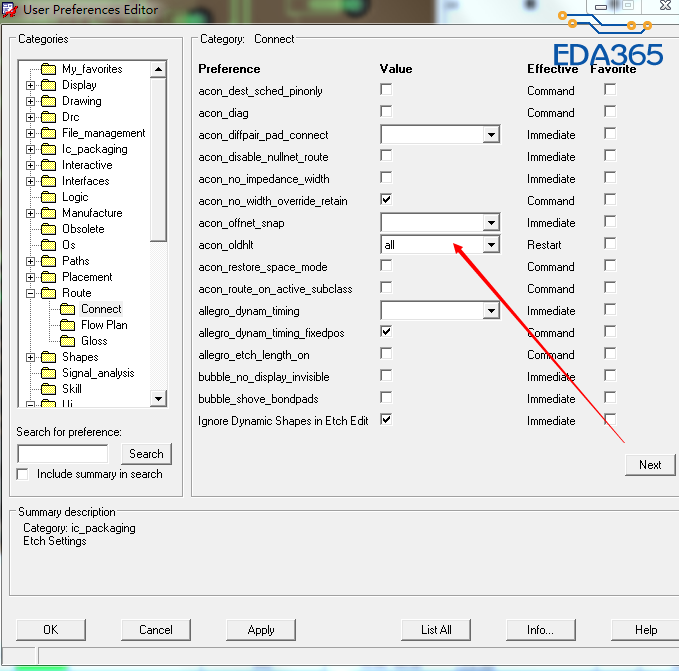Click the Signal_analysis folder icon
Image resolution: width=679 pixels, height=671 pixels.
[48, 373]
